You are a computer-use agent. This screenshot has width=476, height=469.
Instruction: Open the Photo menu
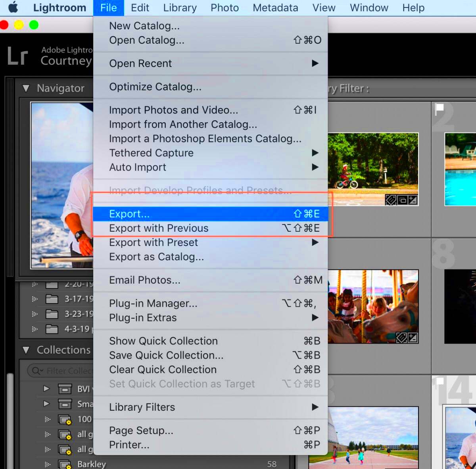point(225,8)
